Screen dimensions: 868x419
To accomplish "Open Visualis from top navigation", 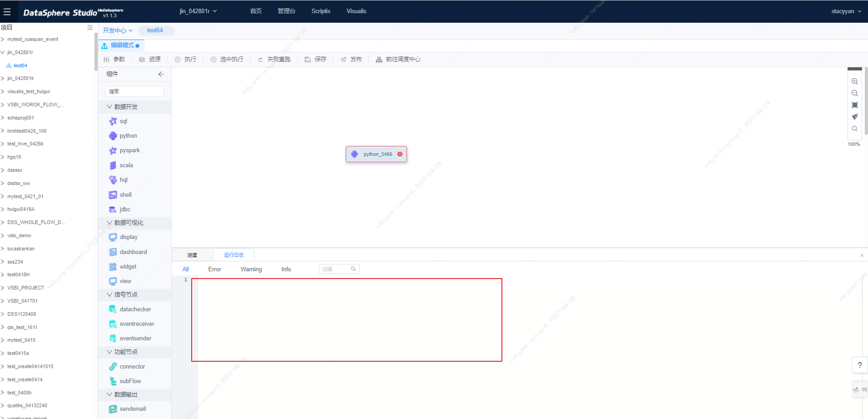I will point(356,11).
